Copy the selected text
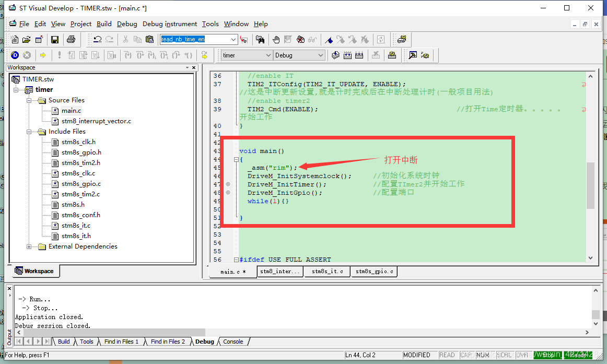 pyautogui.click(x=137, y=40)
